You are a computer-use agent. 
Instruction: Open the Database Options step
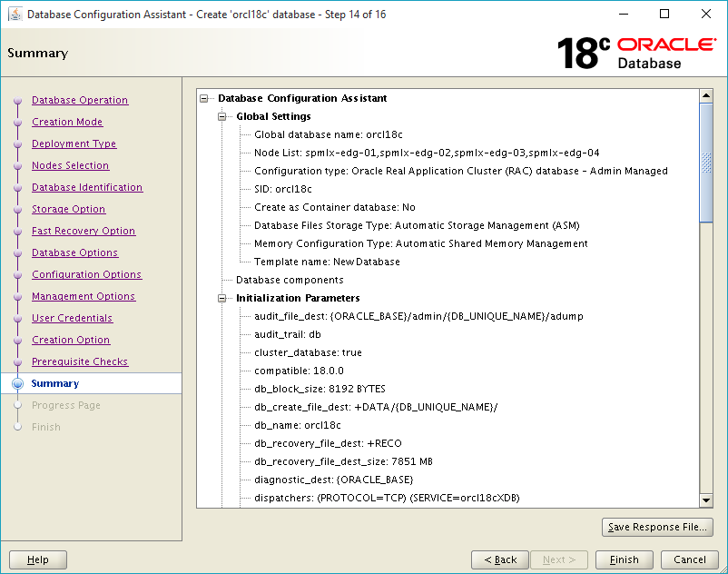[74, 253]
